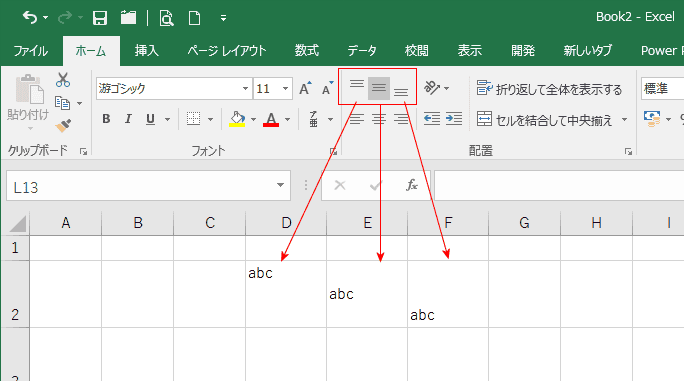
Task: Expand the Name Box dropdown arrow
Action: 280,185
